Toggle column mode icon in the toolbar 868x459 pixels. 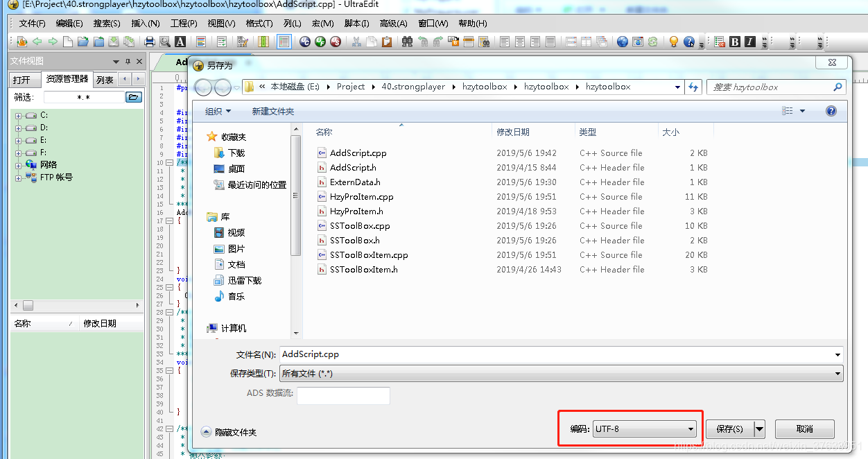(x=263, y=42)
